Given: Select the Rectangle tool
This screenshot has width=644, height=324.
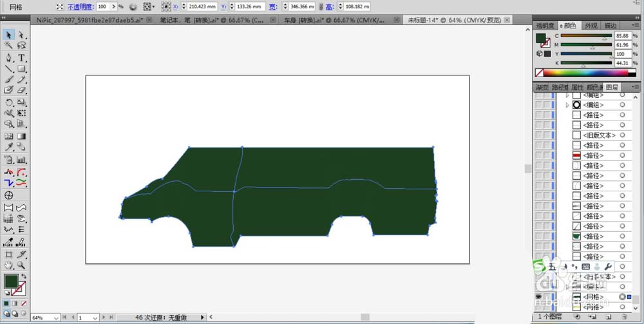Looking at the screenshot, I should (21, 68).
